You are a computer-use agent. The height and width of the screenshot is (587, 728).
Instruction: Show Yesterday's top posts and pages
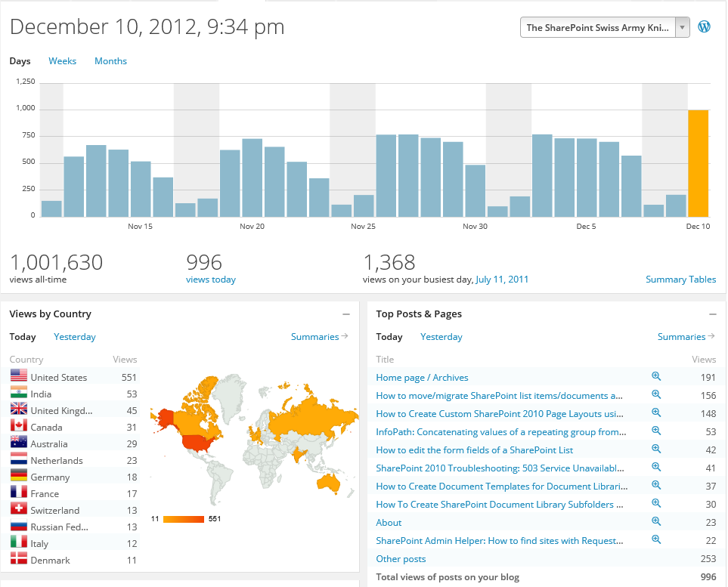pyautogui.click(x=441, y=337)
